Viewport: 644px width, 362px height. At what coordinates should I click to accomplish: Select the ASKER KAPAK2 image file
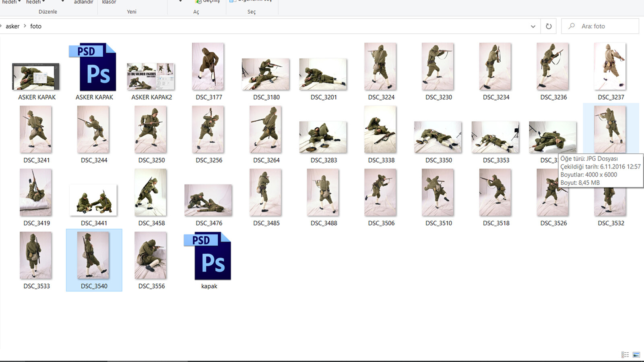[x=151, y=76]
